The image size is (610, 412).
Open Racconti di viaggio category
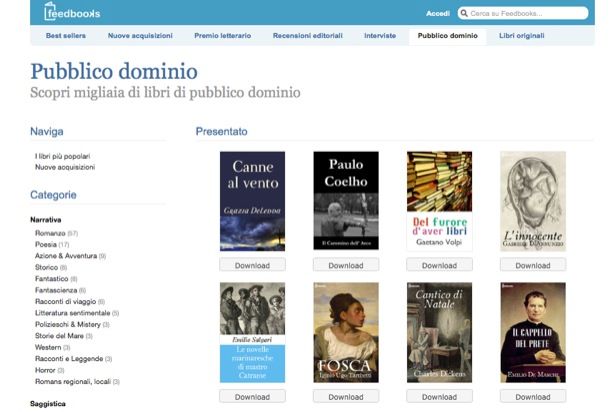coord(65,302)
